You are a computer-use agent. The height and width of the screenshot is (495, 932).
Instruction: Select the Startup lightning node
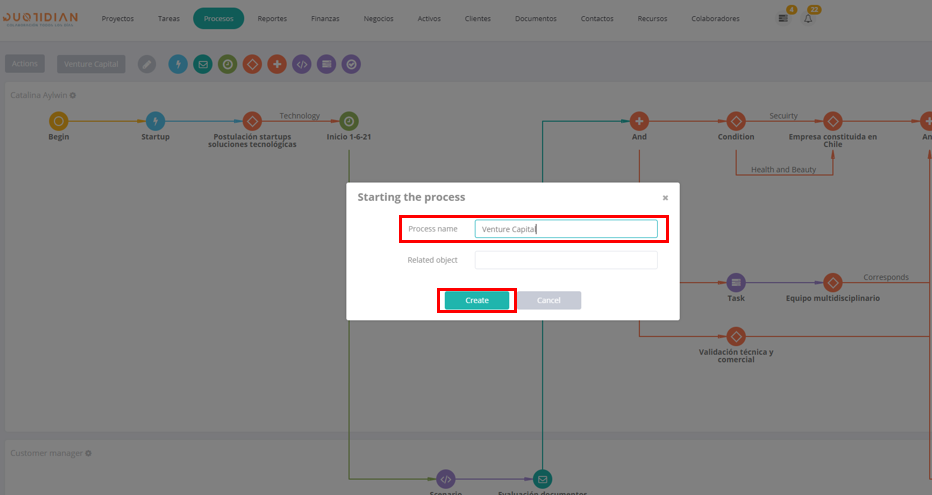[155, 121]
